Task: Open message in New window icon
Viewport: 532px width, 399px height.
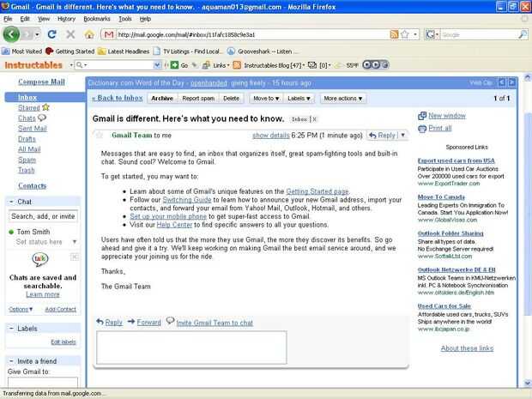Action: tap(422, 116)
